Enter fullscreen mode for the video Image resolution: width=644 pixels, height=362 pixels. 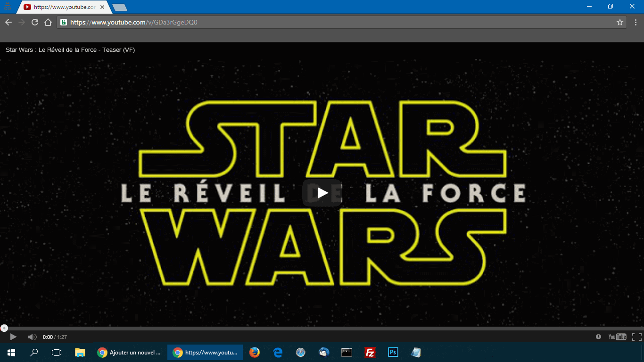tap(636, 337)
